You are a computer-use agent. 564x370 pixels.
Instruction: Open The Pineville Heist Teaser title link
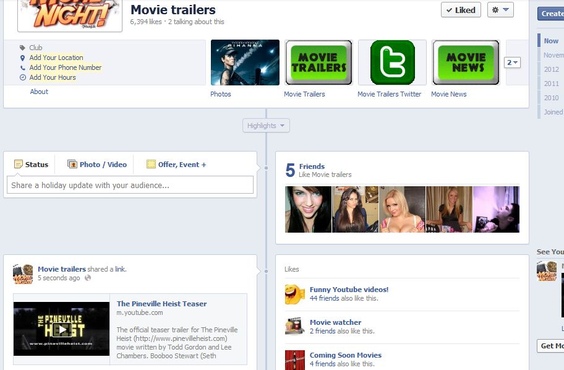coord(162,304)
